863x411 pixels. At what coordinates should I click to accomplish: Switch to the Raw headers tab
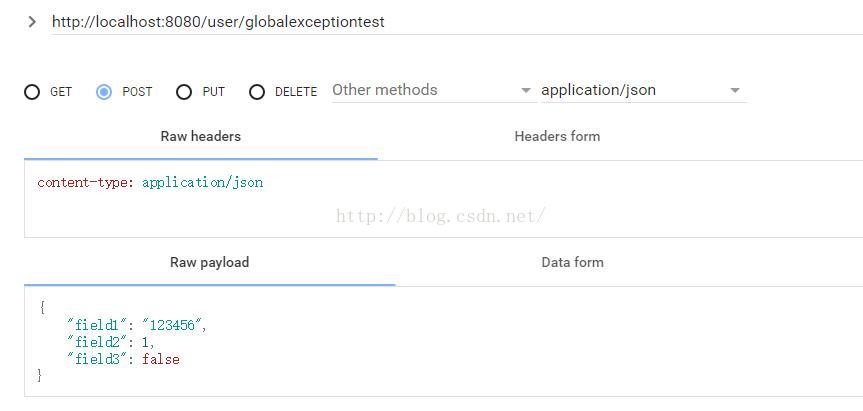click(x=201, y=136)
